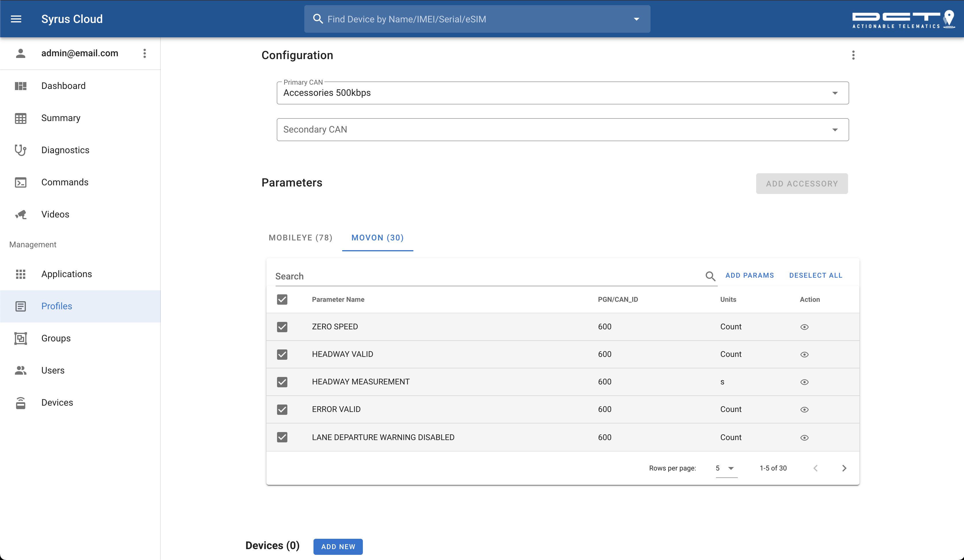Click the Summary table icon
This screenshot has height=560, width=964.
(21, 118)
